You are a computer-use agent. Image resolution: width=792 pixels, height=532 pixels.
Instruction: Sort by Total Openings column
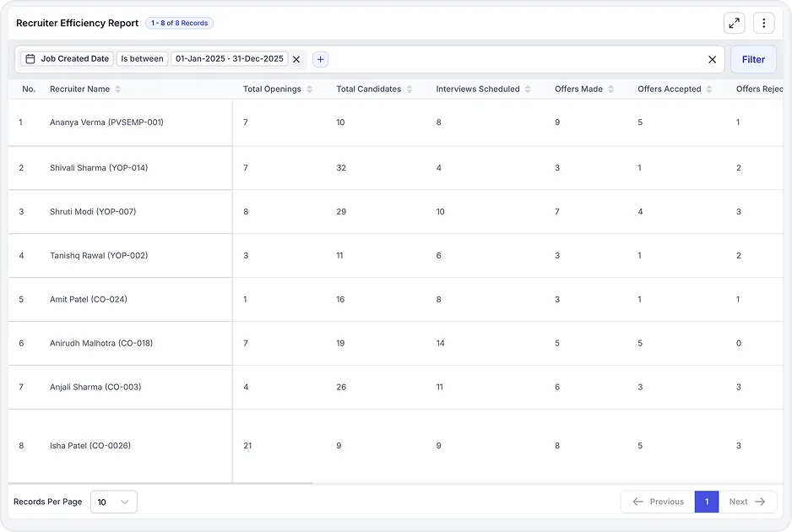(309, 90)
